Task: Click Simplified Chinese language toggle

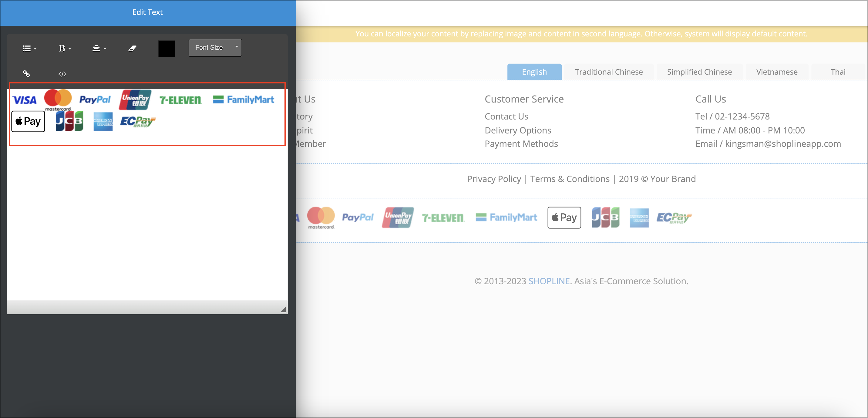Action: point(699,71)
